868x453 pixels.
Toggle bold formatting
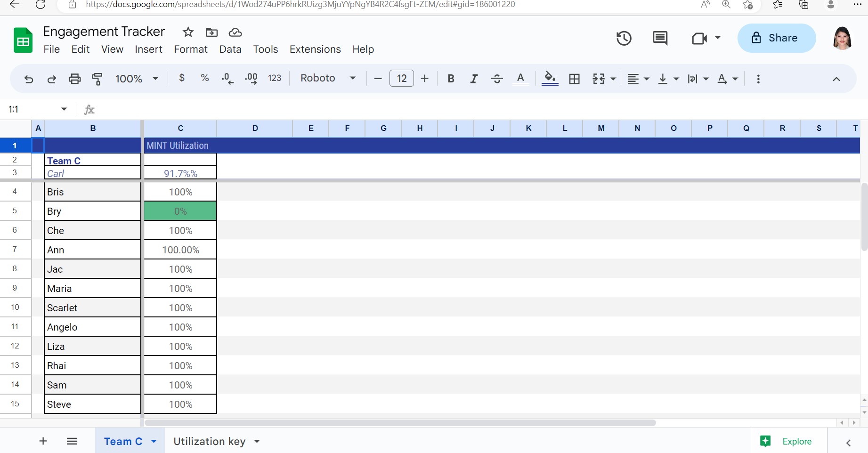(x=451, y=79)
